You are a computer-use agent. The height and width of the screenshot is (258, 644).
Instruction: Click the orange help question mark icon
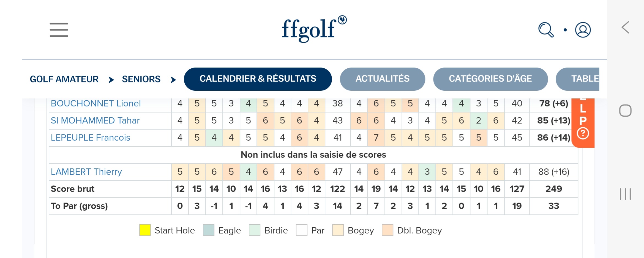tap(583, 133)
